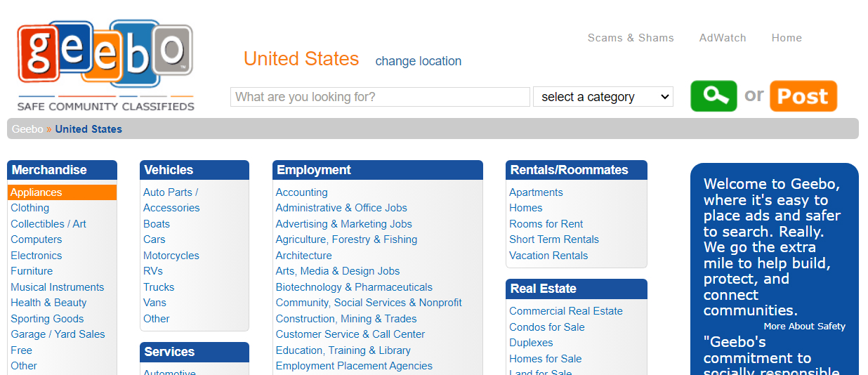Open the Scams & Shams page

pyautogui.click(x=631, y=38)
